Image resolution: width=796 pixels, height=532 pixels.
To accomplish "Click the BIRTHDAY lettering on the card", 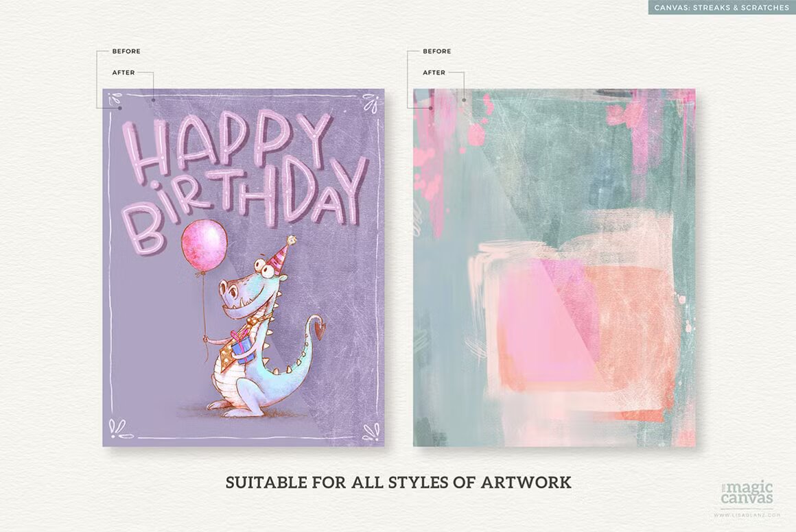I will (x=247, y=203).
